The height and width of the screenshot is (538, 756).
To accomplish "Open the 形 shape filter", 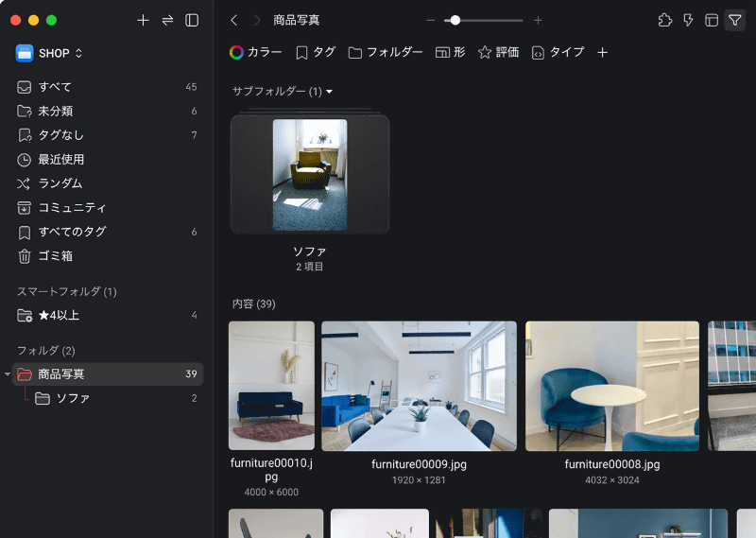I will [450, 52].
